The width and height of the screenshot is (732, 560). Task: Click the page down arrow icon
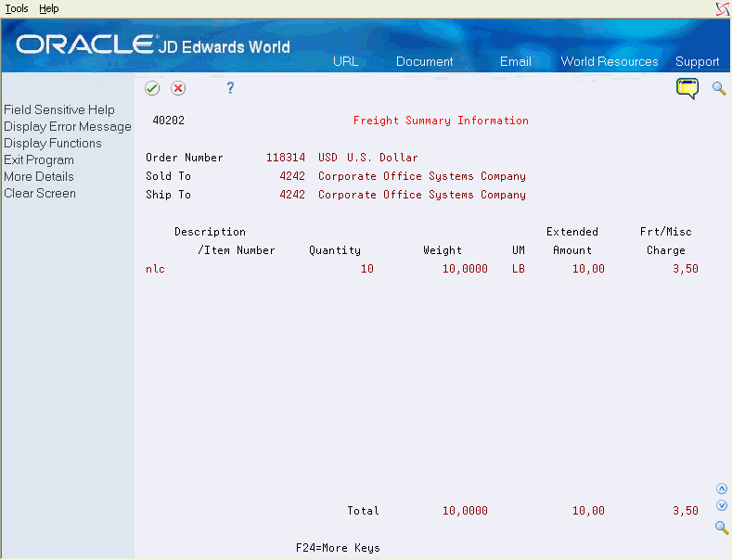tap(722, 505)
